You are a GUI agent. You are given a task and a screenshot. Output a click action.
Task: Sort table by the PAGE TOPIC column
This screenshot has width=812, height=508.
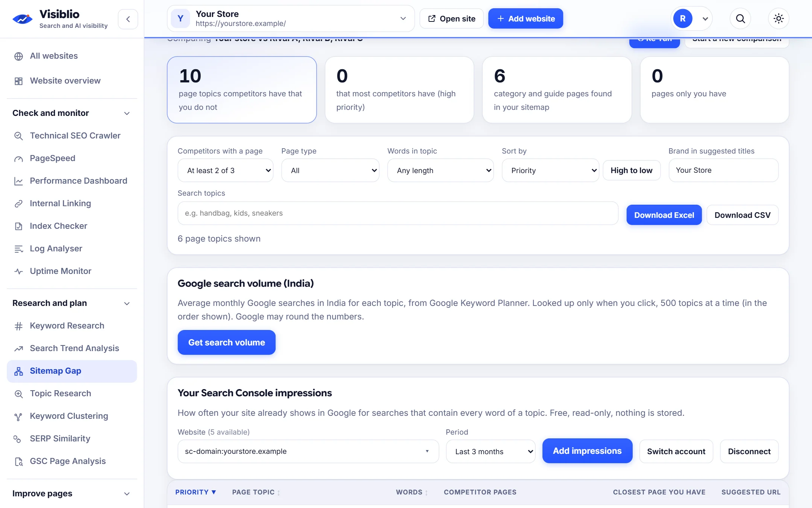tap(256, 492)
